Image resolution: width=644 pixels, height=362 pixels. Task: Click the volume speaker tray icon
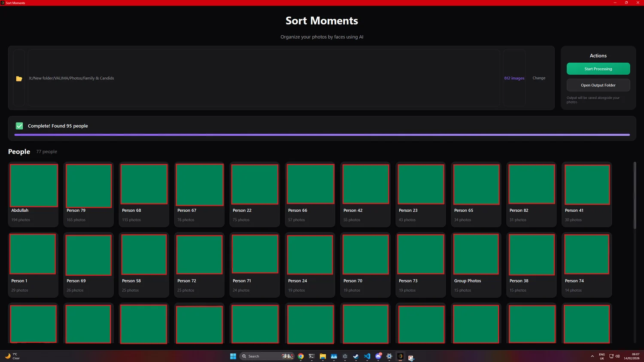tap(617, 356)
